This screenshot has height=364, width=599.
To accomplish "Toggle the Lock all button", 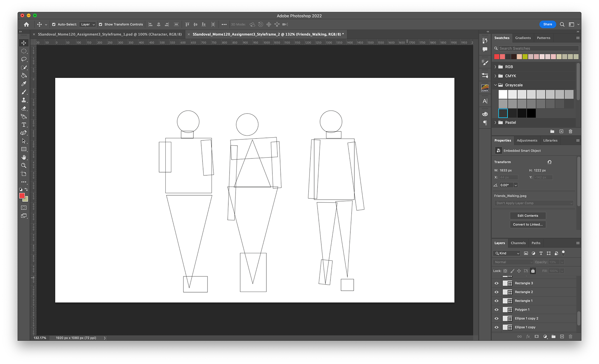I will click(533, 271).
